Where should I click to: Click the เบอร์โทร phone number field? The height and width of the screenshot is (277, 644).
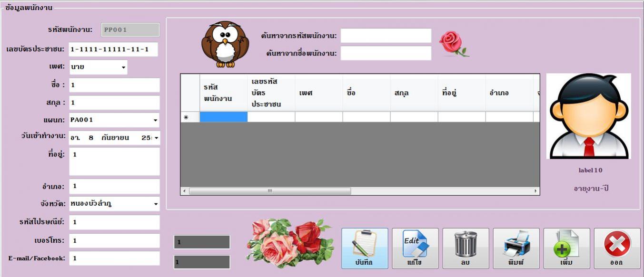[114, 241]
